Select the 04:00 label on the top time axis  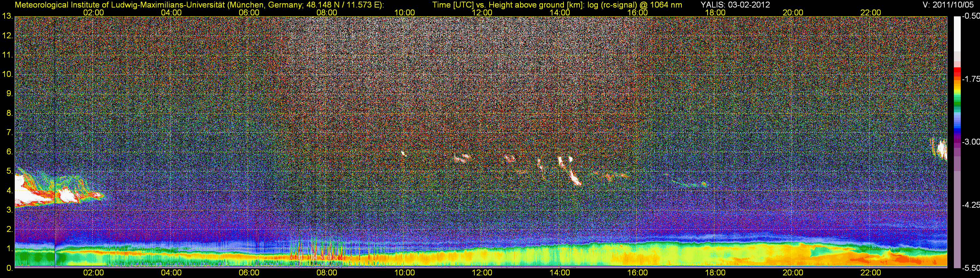171,12
